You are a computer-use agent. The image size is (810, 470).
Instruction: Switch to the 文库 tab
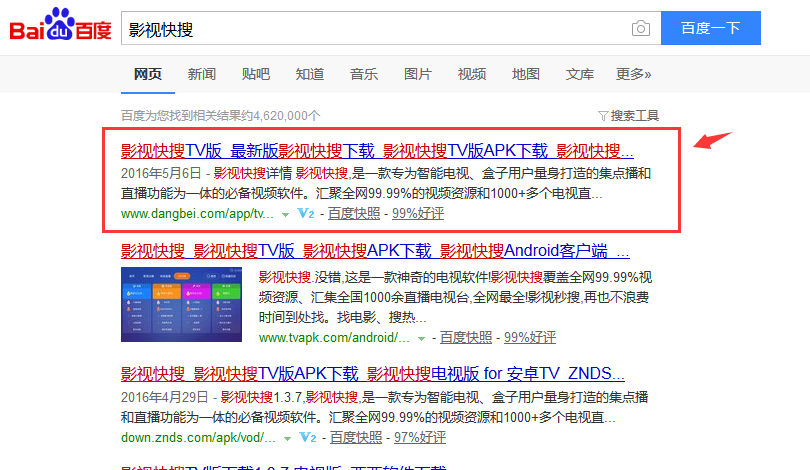coord(580,74)
